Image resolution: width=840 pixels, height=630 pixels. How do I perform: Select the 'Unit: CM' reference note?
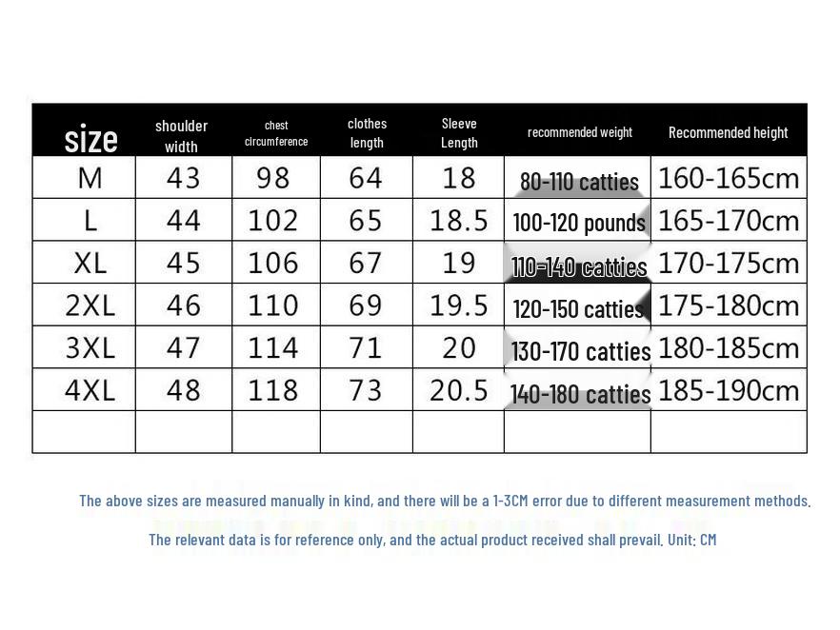(691, 540)
